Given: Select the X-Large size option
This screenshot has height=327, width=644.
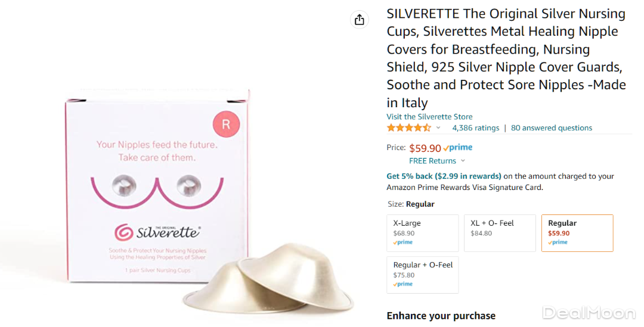Looking at the screenshot, I should click(423, 233).
